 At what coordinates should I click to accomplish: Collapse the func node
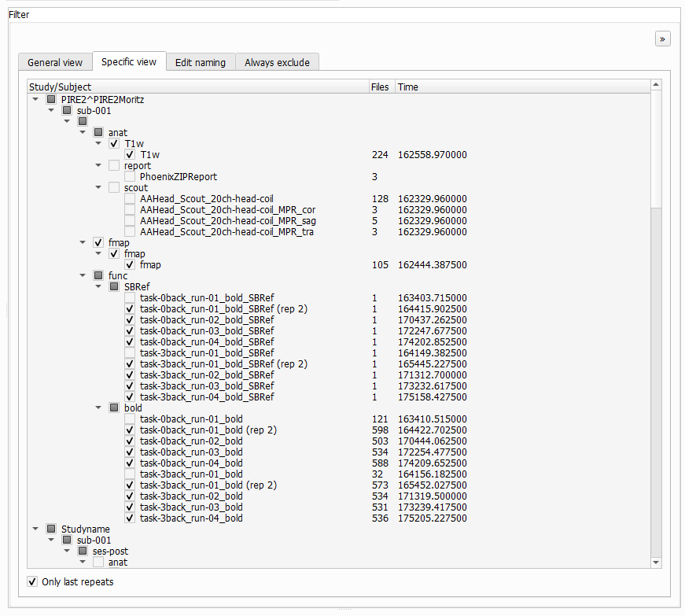[83, 275]
